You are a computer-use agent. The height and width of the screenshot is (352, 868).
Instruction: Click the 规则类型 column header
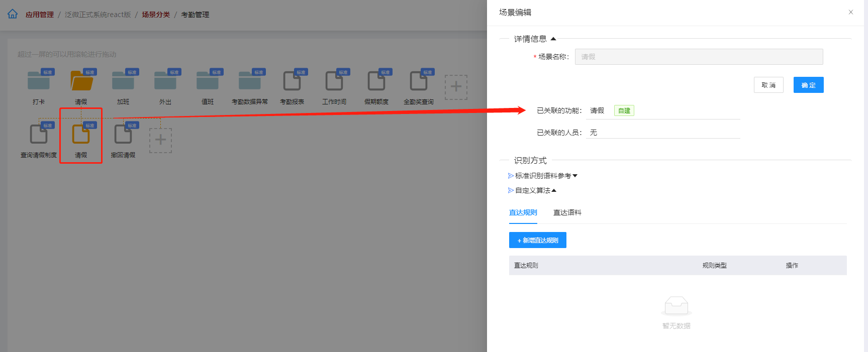click(x=714, y=265)
